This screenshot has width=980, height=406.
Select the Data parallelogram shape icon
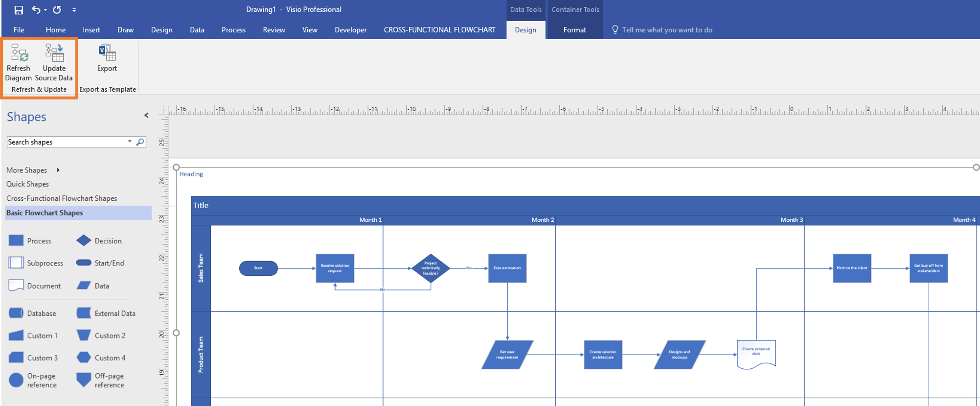pyautogui.click(x=84, y=286)
